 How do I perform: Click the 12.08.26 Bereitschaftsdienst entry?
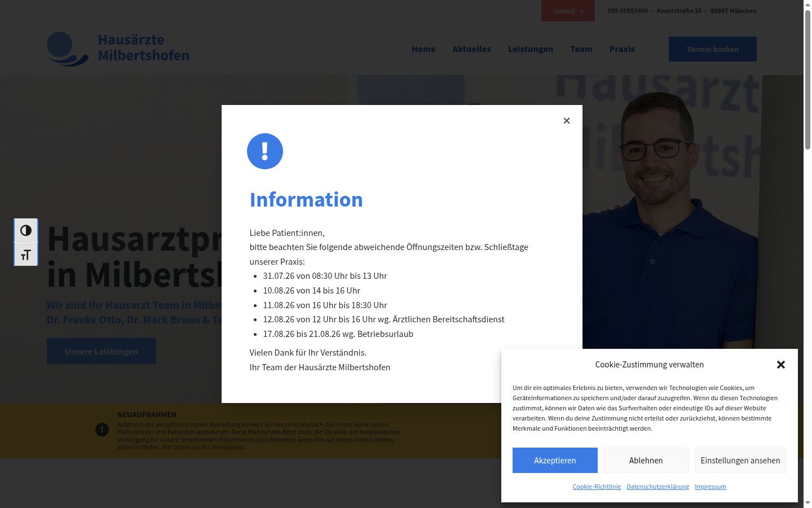(x=383, y=319)
